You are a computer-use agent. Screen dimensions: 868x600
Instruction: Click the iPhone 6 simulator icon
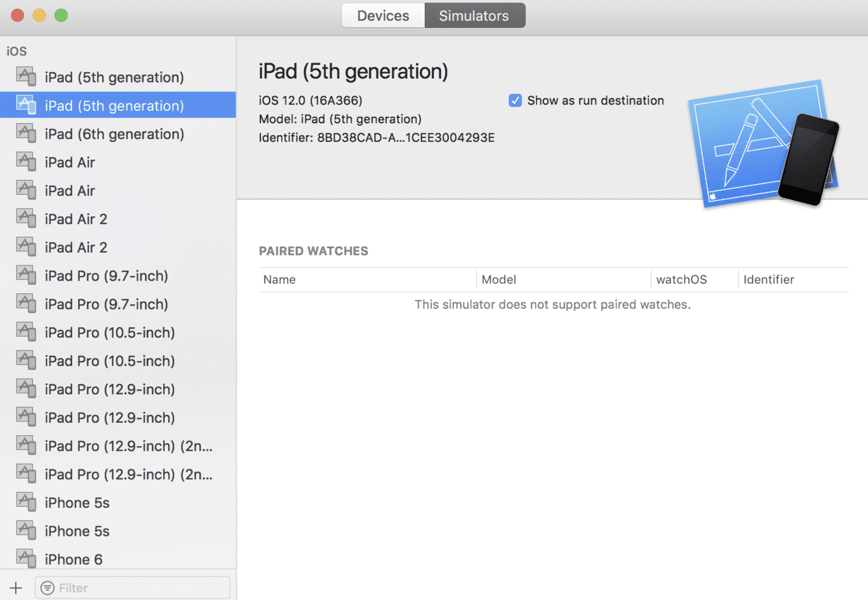26,558
